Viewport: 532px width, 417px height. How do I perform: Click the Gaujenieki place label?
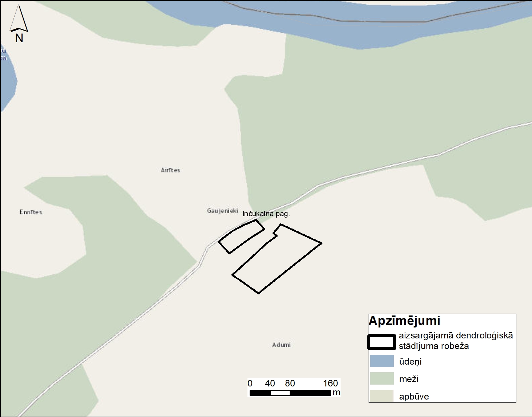tap(222, 211)
